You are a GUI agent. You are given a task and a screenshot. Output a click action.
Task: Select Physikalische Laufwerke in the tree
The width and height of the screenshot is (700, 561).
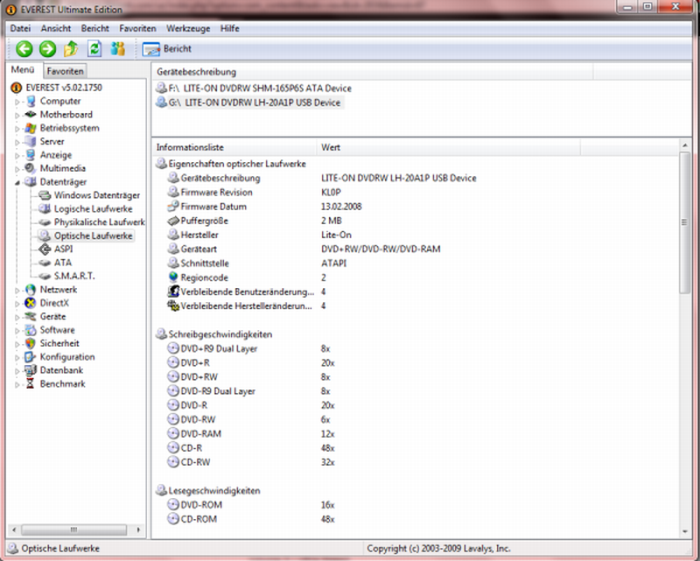(99, 222)
